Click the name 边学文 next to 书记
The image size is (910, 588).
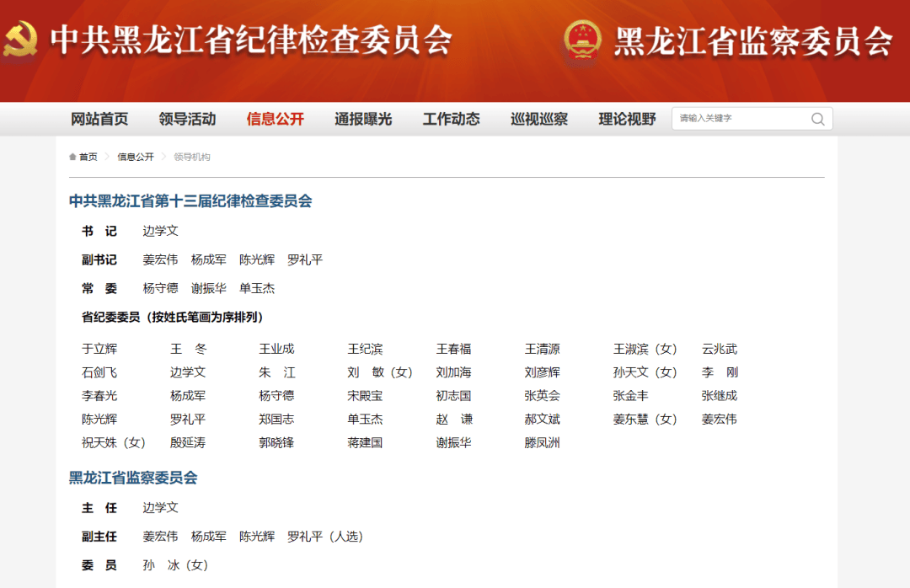tap(159, 231)
